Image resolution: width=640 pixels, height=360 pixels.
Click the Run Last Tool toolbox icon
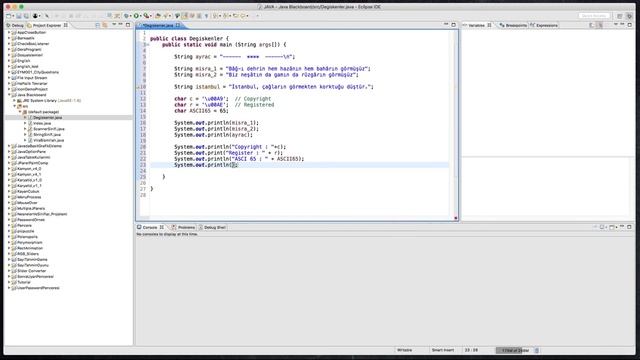146,16
